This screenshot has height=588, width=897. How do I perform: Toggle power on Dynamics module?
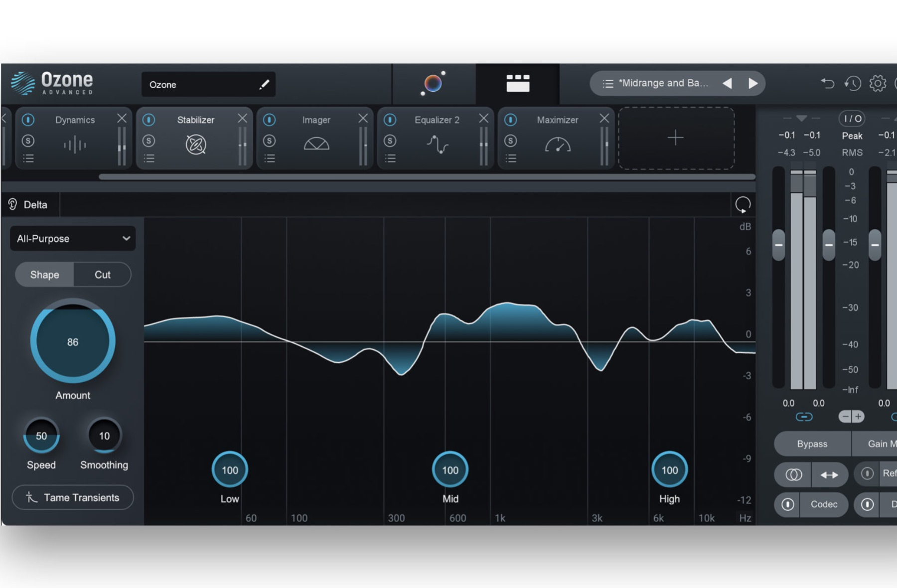(28, 120)
